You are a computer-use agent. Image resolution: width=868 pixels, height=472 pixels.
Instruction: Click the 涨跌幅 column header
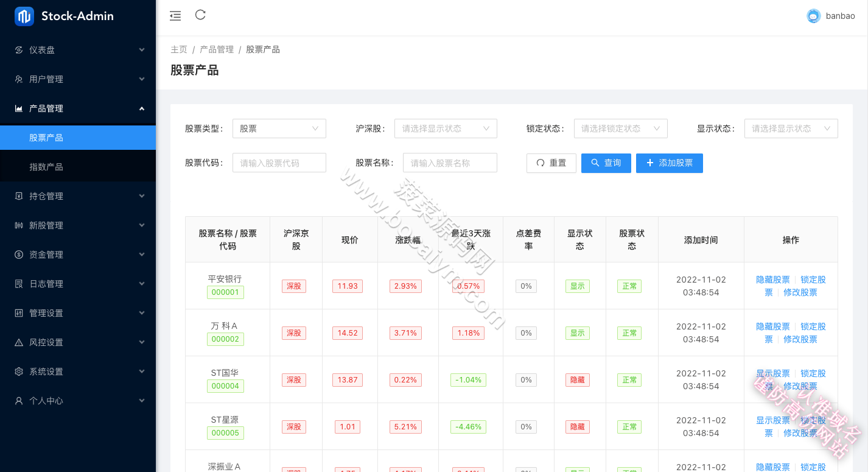408,240
